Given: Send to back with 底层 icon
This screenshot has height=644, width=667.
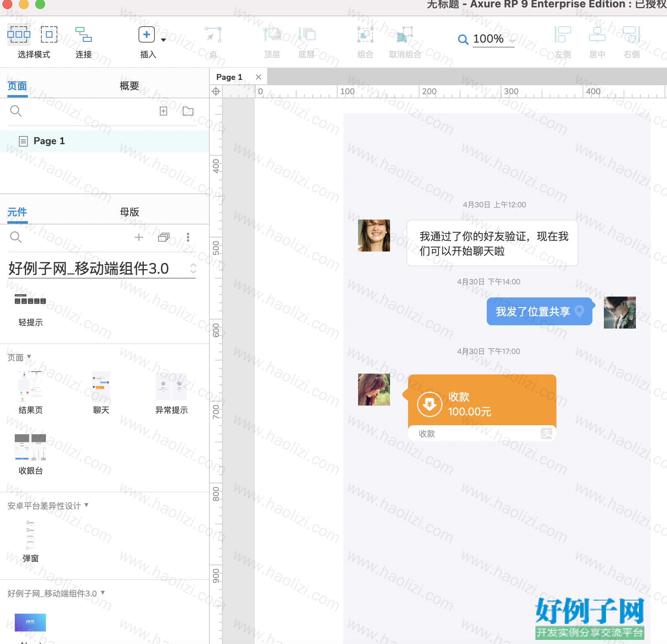Looking at the screenshot, I should pos(306,34).
